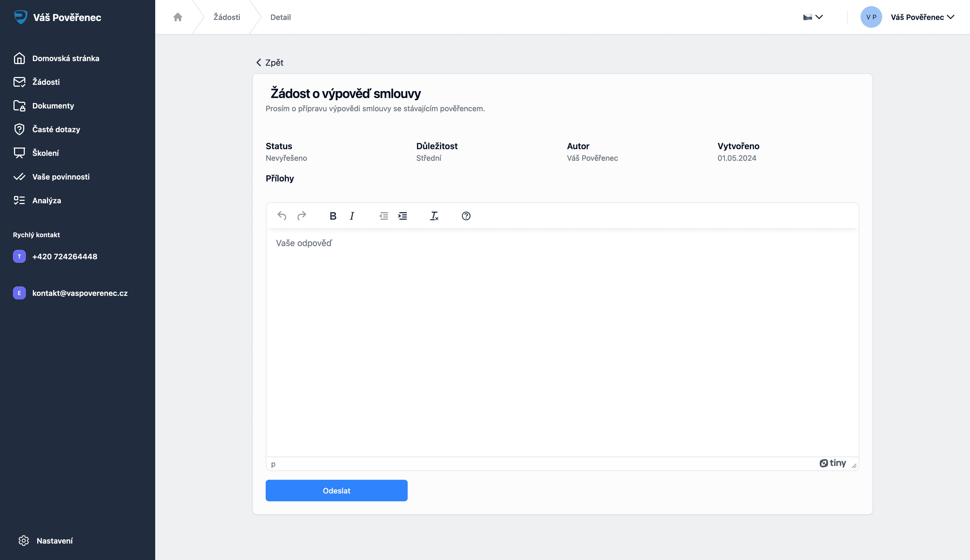Go home via the breadcrumb house icon
This screenshot has height=560, width=970.
pyautogui.click(x=178, y=17)
